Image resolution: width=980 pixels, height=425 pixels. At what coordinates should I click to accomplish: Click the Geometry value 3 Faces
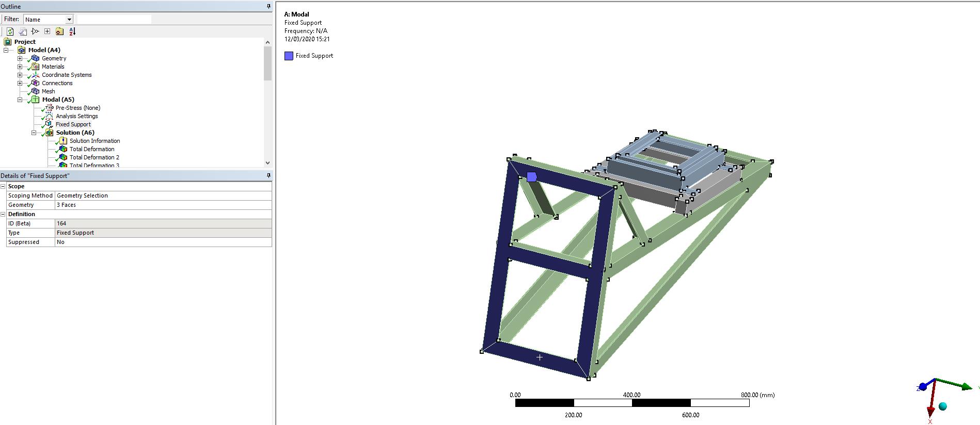coord(163,205)
